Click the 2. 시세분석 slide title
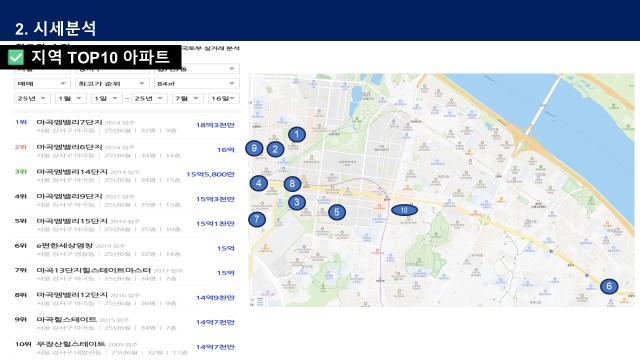This screenshot has height=360, width=640. coord(56,28)
